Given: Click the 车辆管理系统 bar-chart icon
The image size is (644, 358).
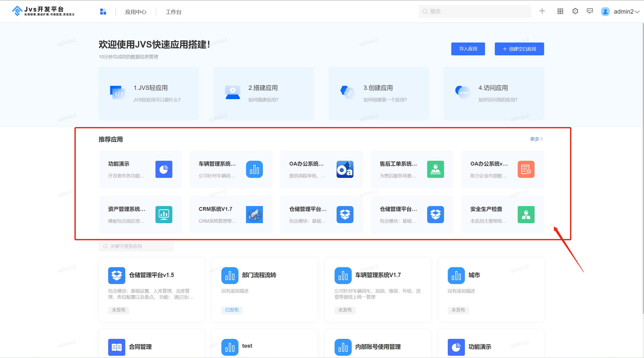Looking at the screenshot, I should pyautogui.click(x=254, y=169).
